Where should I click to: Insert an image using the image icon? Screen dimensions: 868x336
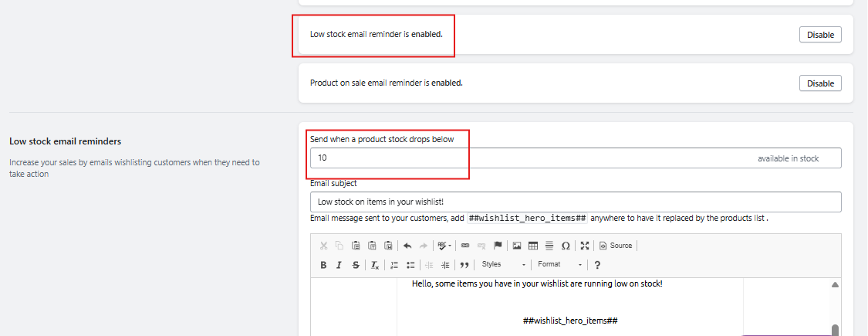[x=517, y=246]
